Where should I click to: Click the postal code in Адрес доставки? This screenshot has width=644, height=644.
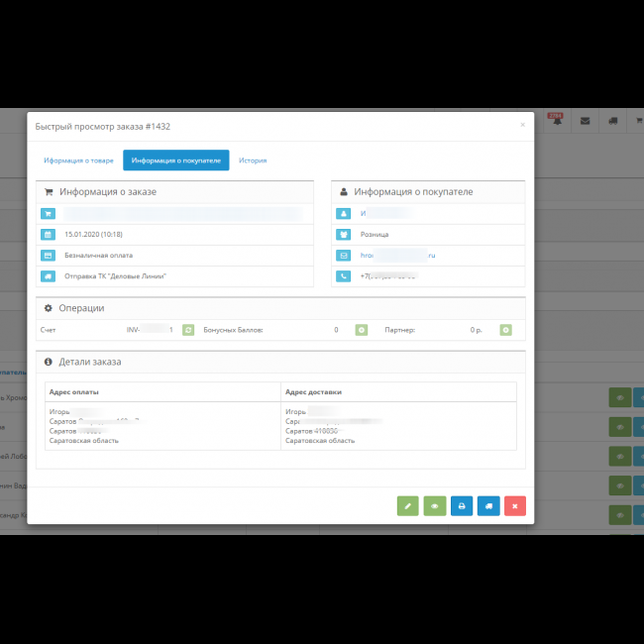(x=326, y=431)
